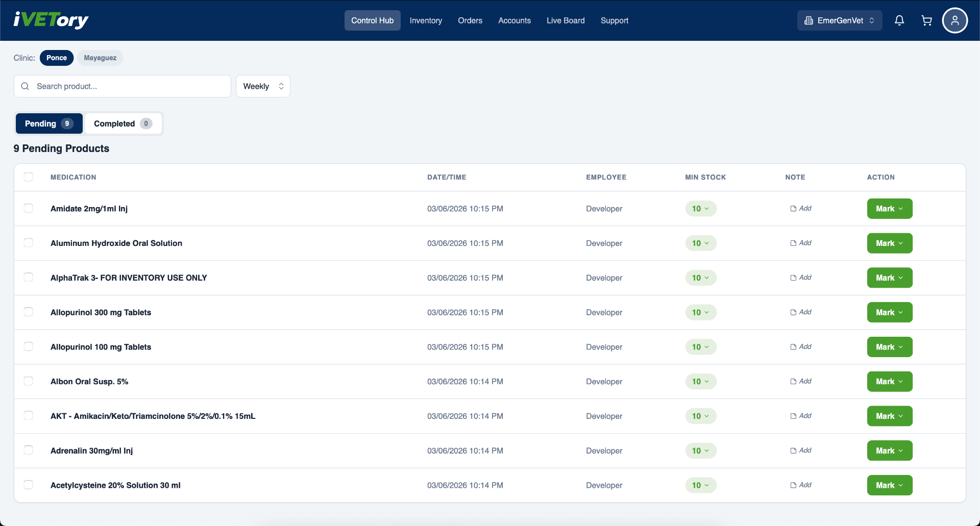
Task: Check the AlphaTrak 3 row
Action: [x=29, y=277]
